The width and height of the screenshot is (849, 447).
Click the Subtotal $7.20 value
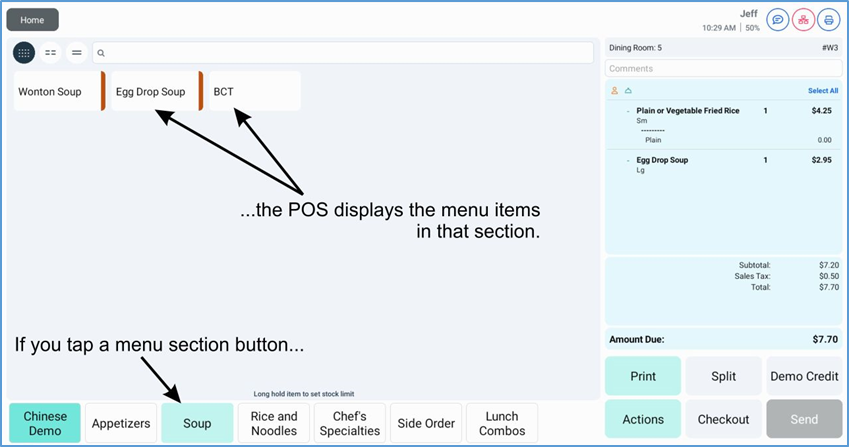(829, 265)
